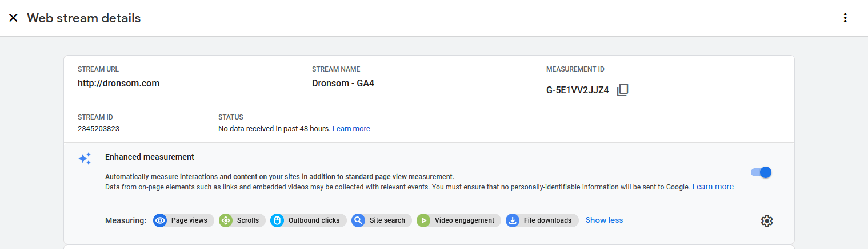868x249 pixels.
Task: Click the stream URL http://dronsom.com
Action: pyautogui.click(x=118, y=83)
